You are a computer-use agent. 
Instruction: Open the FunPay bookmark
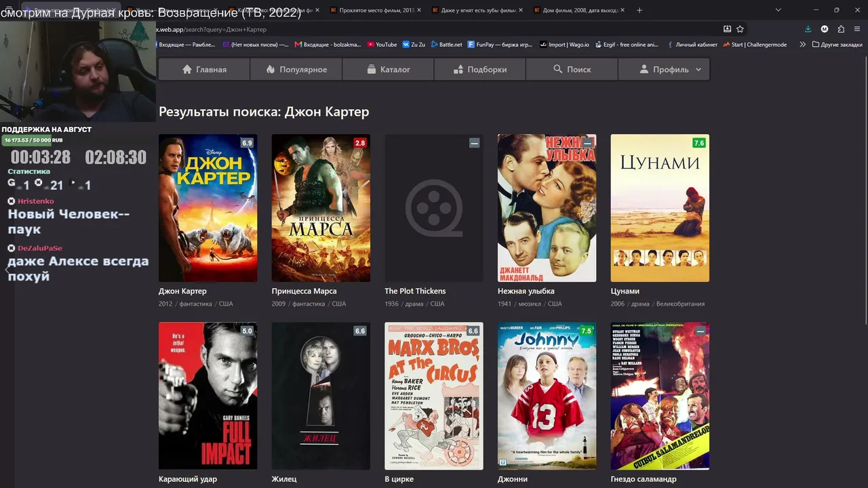click(500, 45)
